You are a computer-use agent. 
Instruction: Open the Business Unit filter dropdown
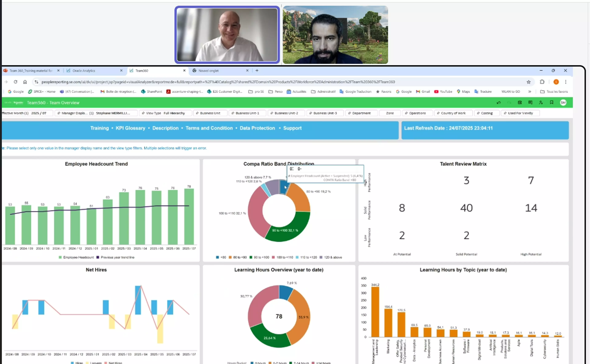pos(210,113)
